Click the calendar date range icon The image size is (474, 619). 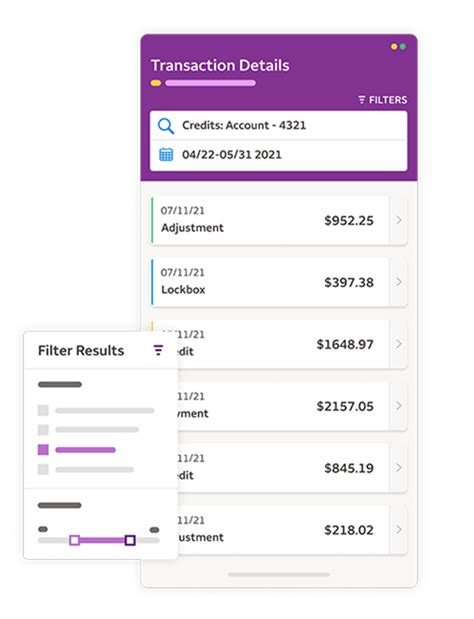(166, 154)
